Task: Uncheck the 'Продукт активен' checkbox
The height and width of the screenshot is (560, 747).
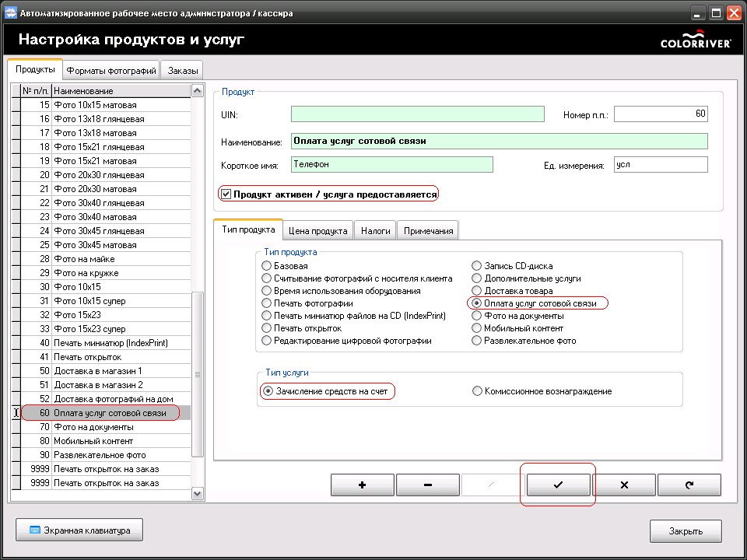Action: [x=226, y=194]
